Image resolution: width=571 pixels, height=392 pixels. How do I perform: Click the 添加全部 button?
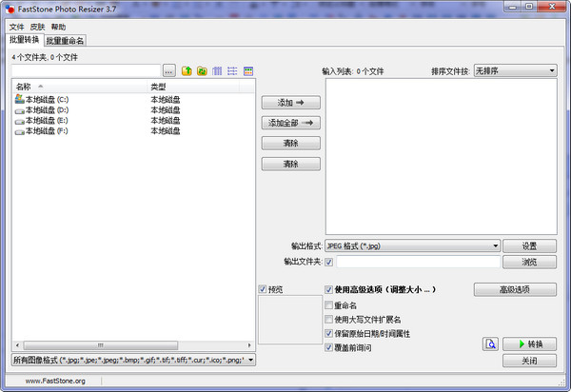[x=290, y=123]
